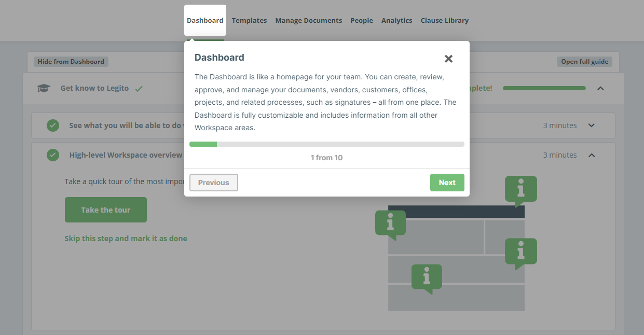Click the Previous button in the tour popup
The image size is (644, 335).
coord(214,183)
